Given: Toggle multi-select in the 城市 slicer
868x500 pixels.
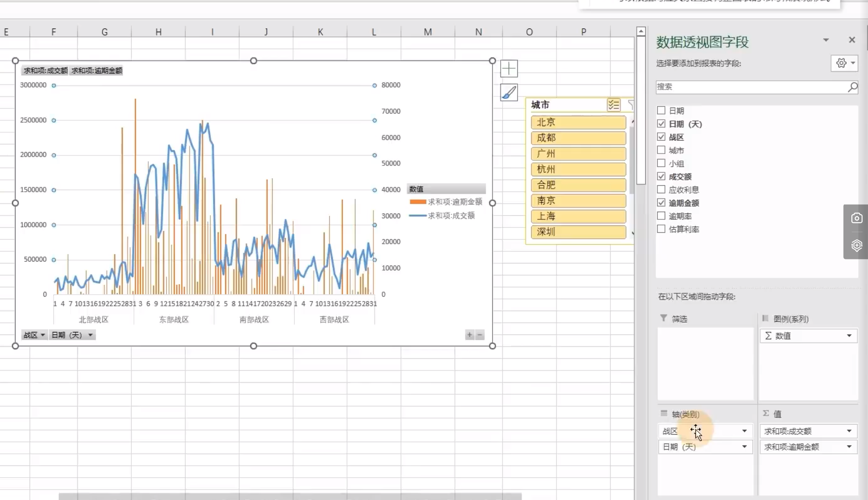Looking at the screenshot, I should pos(613,105).
